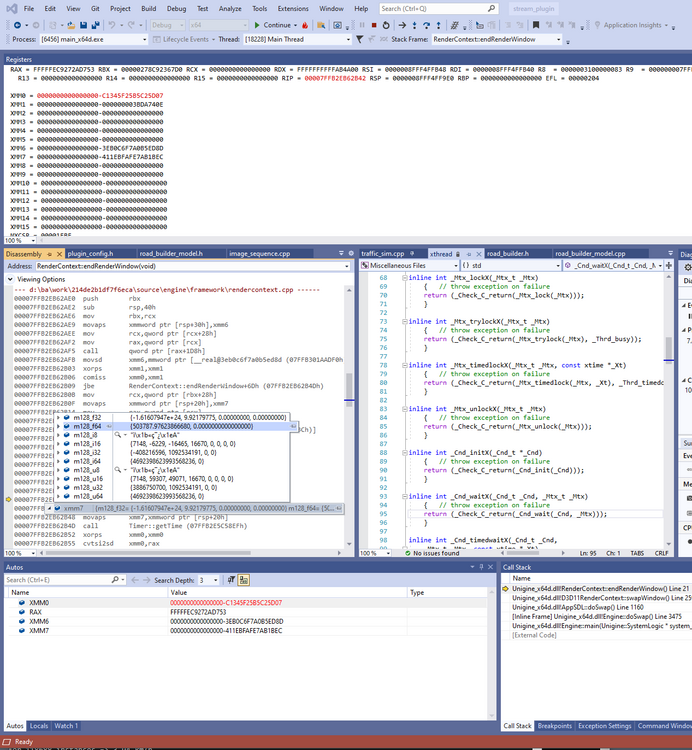Select the AppSDL::doSwap call stack frame
This screenshot has height=750, width=692.
click(x=576, y=607)
